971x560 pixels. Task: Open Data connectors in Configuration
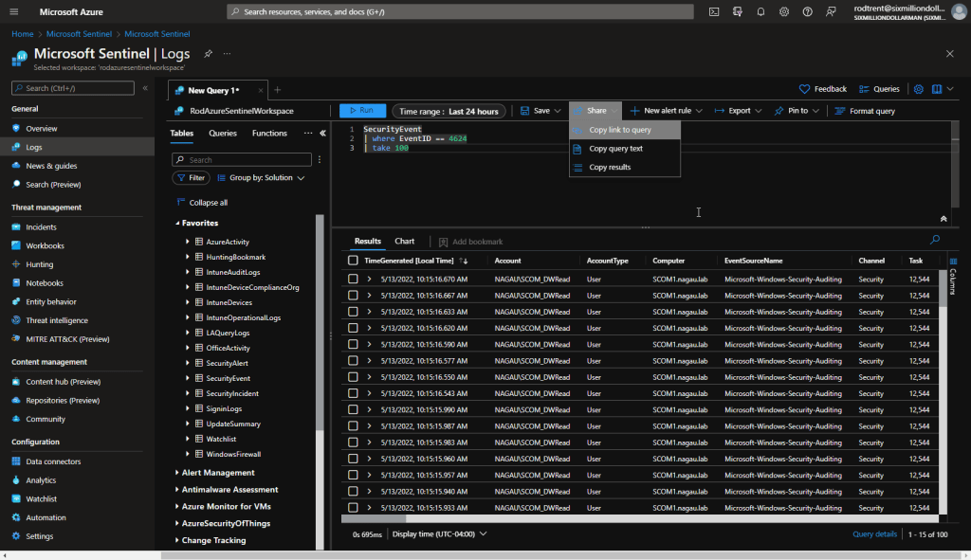(x=53, y=461)
